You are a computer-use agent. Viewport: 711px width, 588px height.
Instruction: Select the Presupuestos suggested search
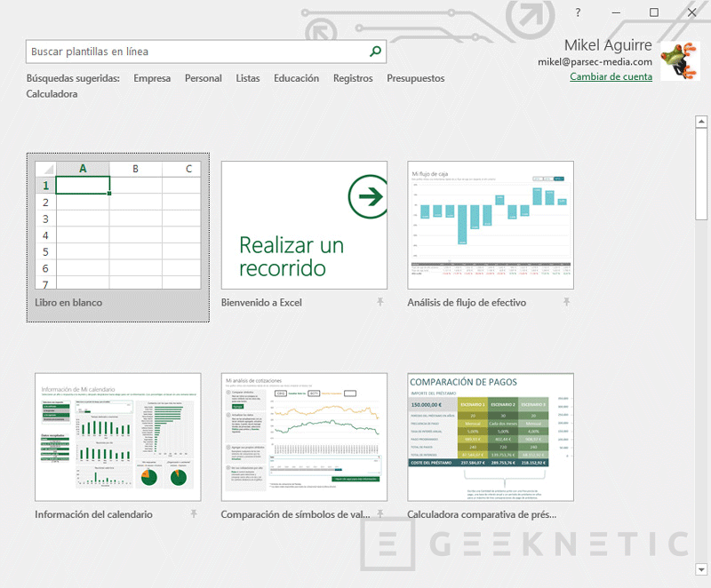point(416,77)
